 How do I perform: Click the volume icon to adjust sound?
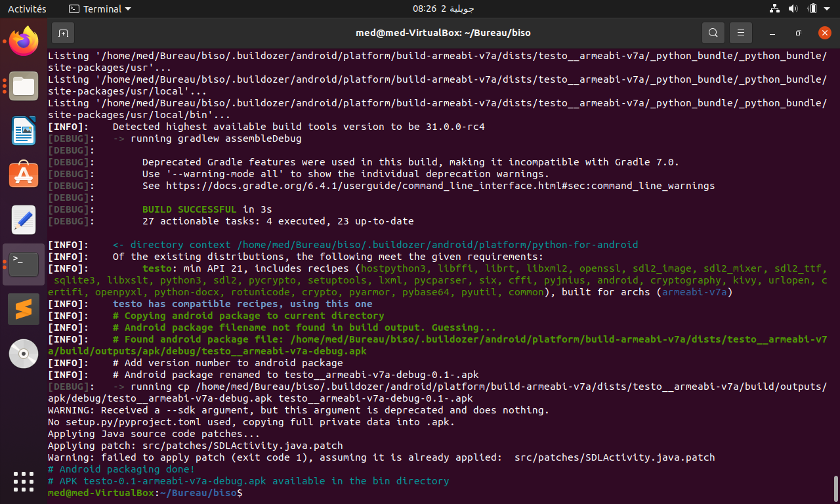(x=793, y=9)
